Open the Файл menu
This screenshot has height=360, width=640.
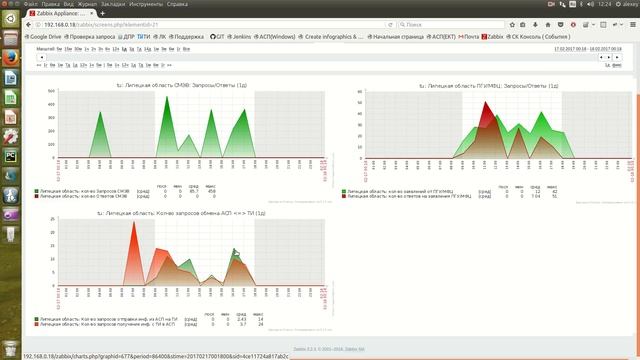pyautogui.click(x=31, y=4)
